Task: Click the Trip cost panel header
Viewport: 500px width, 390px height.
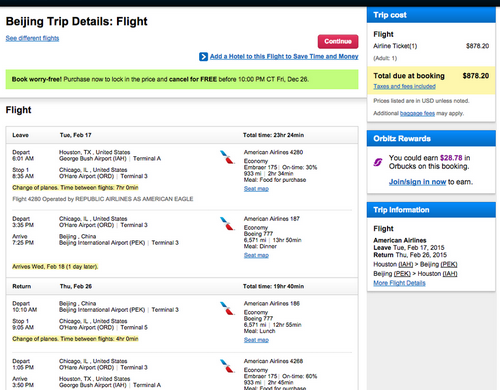Action: [x=431, y=15]
